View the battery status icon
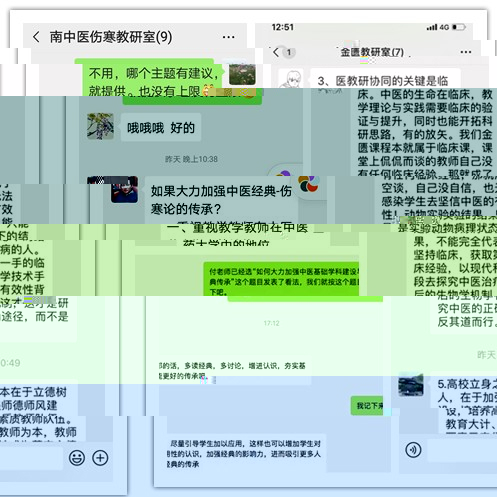The image size is (497, 497). [459, 27]
